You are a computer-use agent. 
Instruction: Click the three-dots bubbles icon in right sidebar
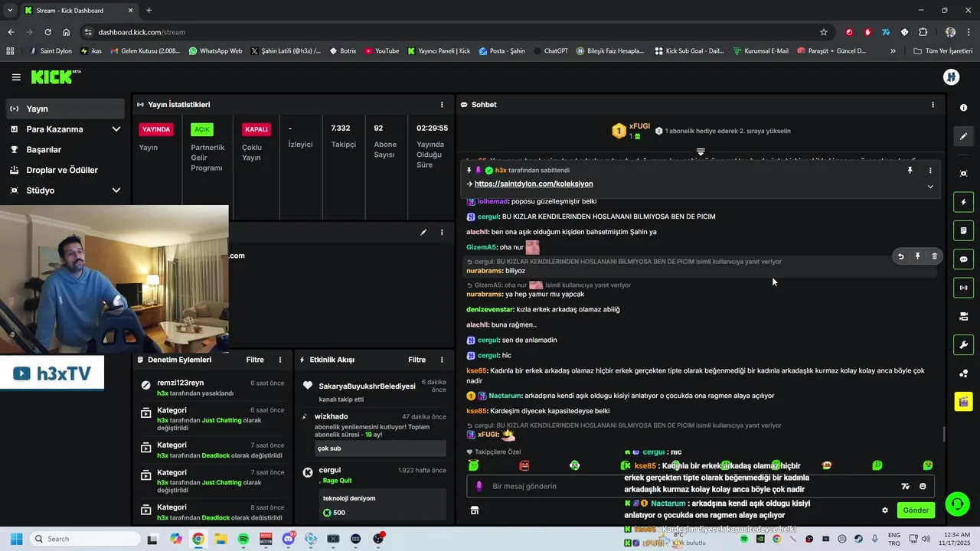pos(964,373)
